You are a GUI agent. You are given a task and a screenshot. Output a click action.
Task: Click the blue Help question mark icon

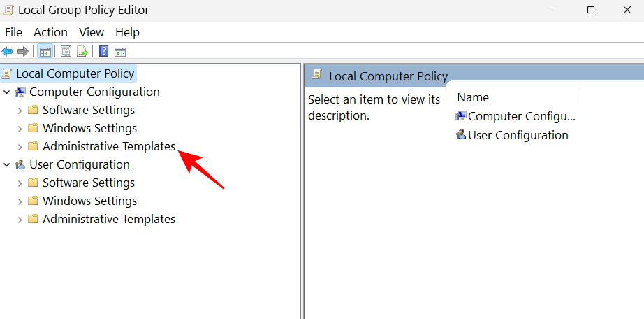pyautogui.click(x=103, y=51)
